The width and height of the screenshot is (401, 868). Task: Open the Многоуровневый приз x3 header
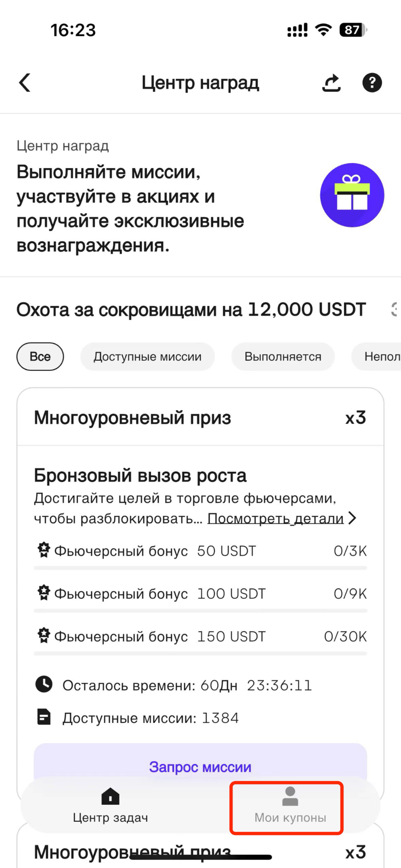200,417
